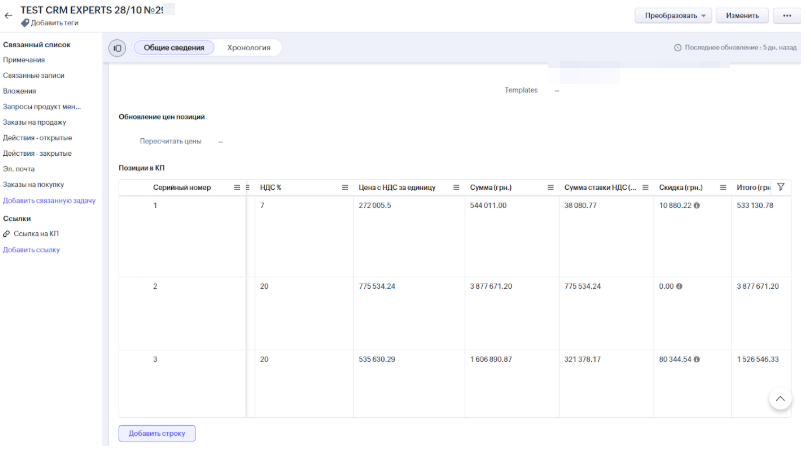Open Эл. почта in sidebar
Viewport: 806px width, 468px height.
point(19,169)
